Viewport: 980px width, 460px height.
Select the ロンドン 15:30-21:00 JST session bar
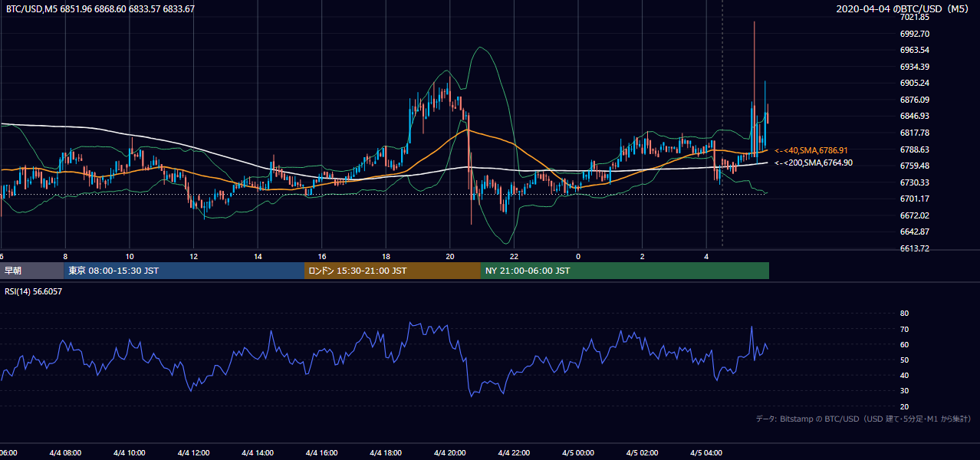tap(392, 271)
